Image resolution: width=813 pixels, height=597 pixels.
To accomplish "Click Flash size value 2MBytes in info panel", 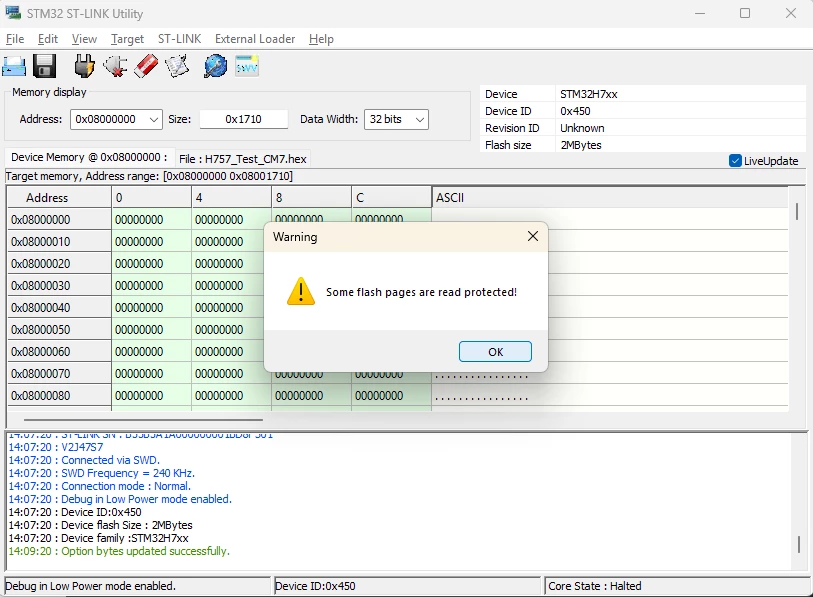I will click(581, 145).
